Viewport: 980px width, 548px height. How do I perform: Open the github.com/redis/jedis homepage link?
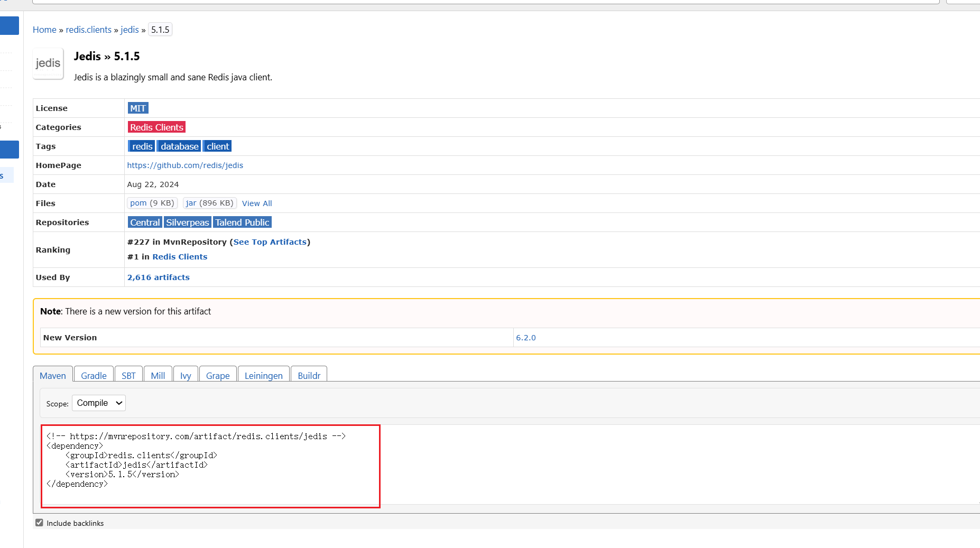click(185, 165)
